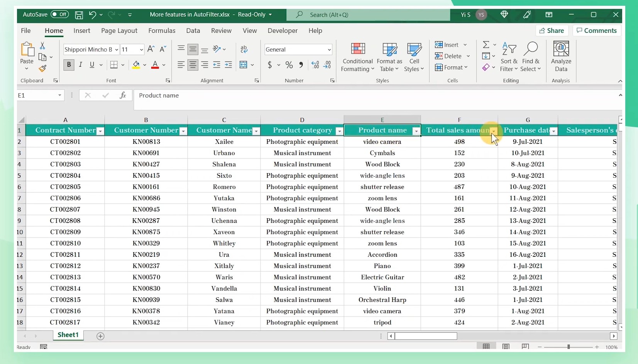The height and width of the screenshot is (364, 638).
Task: Click the Save disk icon
Action: coord(79,15)
